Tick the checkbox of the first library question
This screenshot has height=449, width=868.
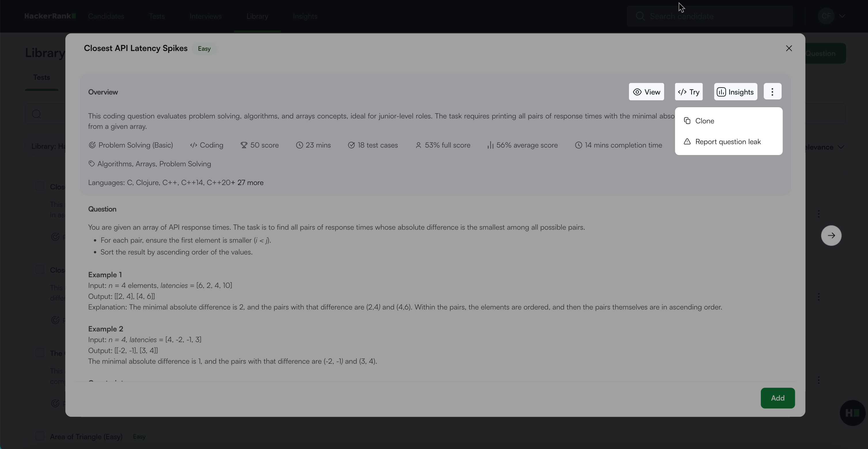click(x=40, y=186)
